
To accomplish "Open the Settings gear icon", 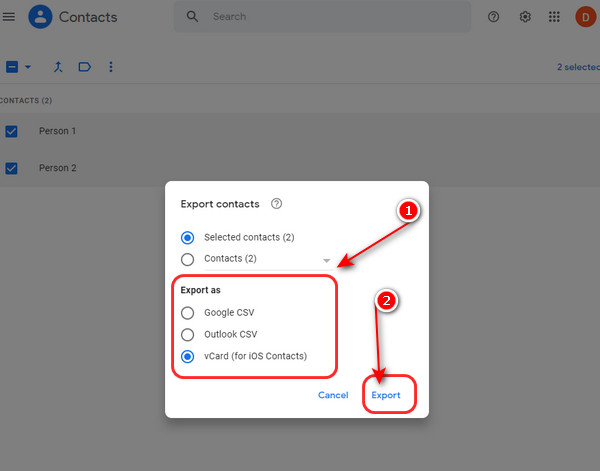I will 525,17.
